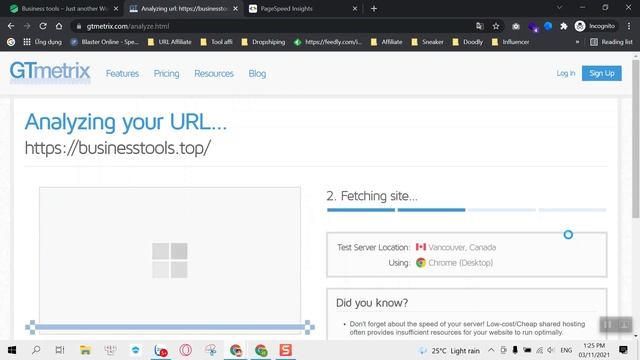Click the volume speaker tray icon
The image size is (640, 360).
(x=551, y=350)
